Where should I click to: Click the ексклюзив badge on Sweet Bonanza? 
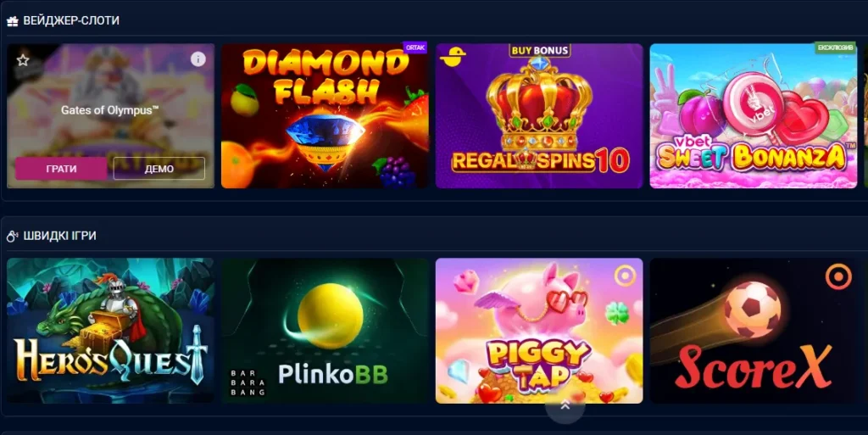[835, 47]
